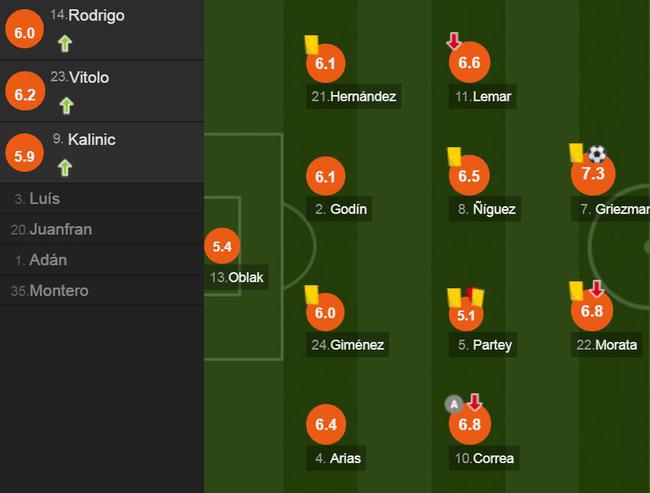650x493 pixels.
Task: Click the red substitution arrow above Lemar
Action: click(x=454, y=41)
